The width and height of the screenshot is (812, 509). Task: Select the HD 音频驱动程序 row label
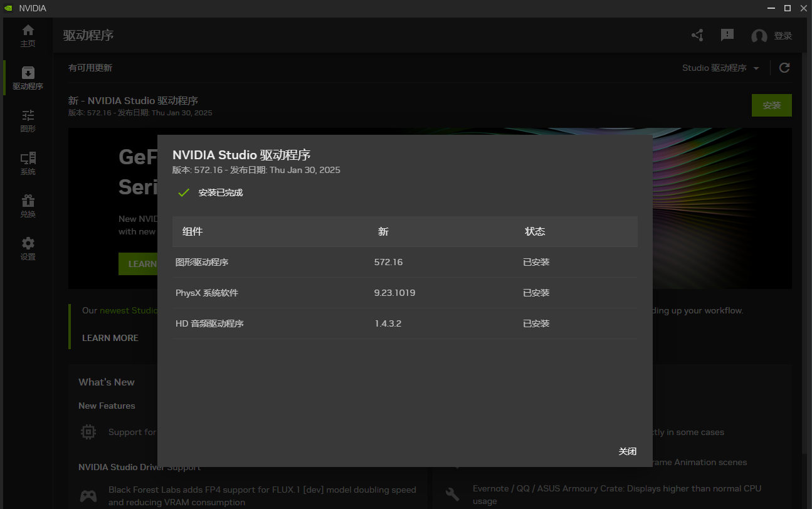(209, 323)
